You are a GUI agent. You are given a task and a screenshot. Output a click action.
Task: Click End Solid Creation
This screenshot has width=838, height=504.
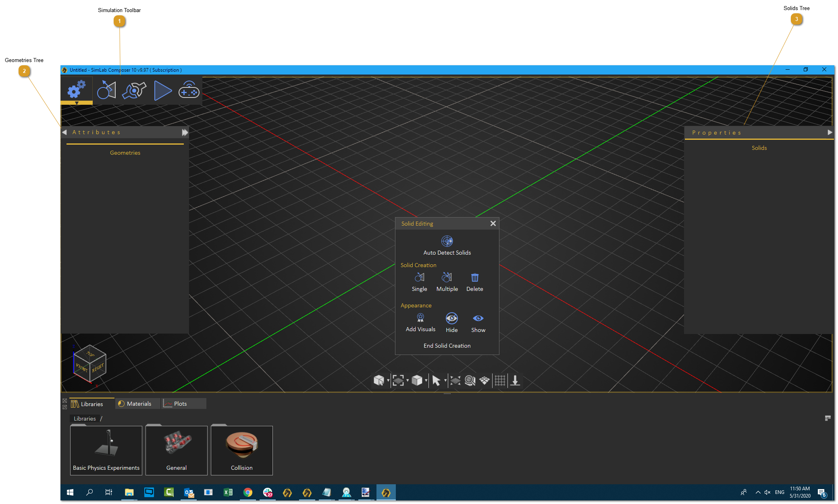tap(447, 345)
